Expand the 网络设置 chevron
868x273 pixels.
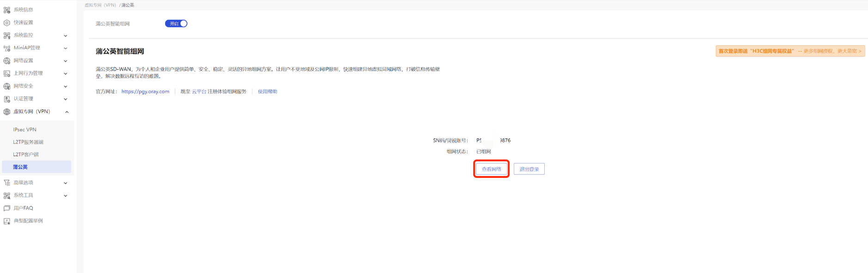(x=66, y=61)
